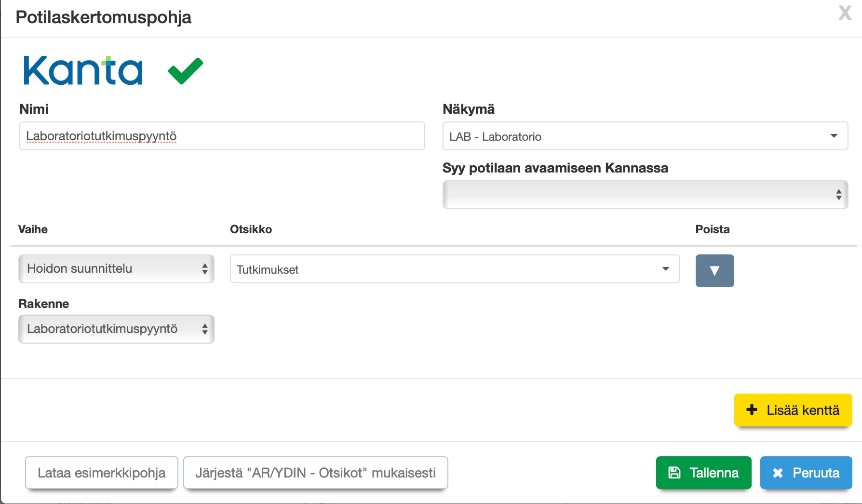The height and width of the screenshot is (504, 862).
Task: Open the Otsikko dropdown showing Tutkimukset
Action: click(x=455, y=269)
